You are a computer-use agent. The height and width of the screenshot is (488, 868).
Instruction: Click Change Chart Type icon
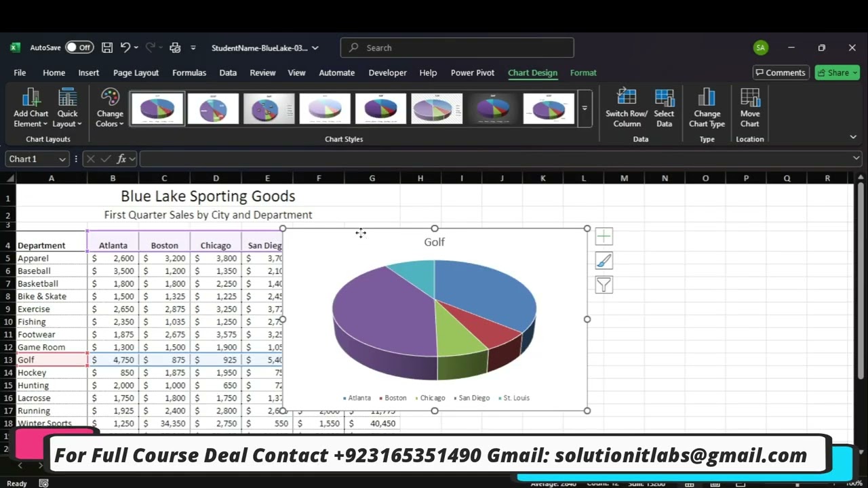click(707, 108)
